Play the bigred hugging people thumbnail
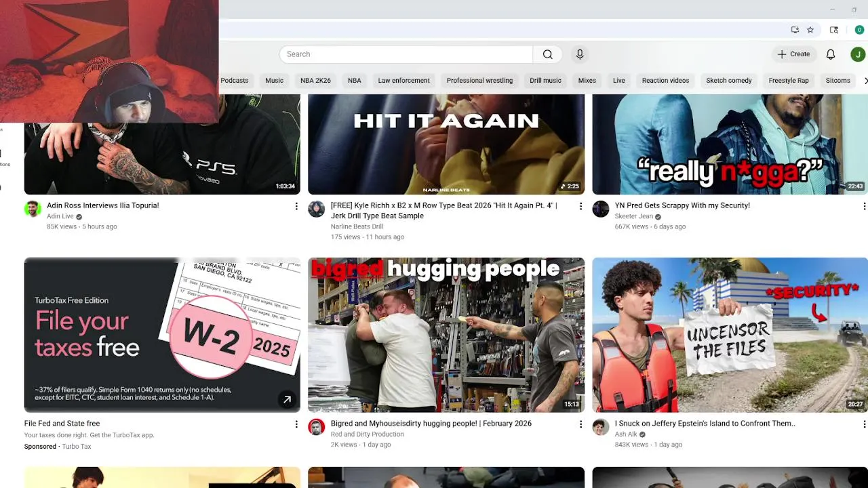The width and height of the screenshot is (868, 488). [x=446, y=335]
